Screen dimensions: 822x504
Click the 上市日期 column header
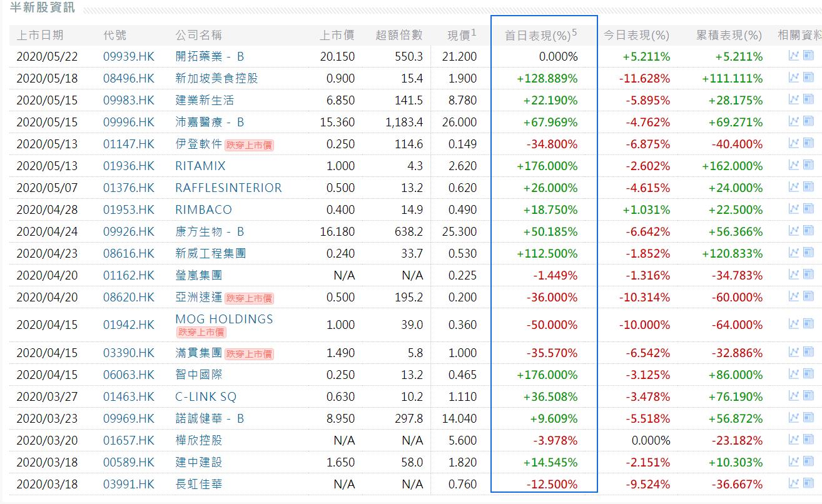coord(39,36)
